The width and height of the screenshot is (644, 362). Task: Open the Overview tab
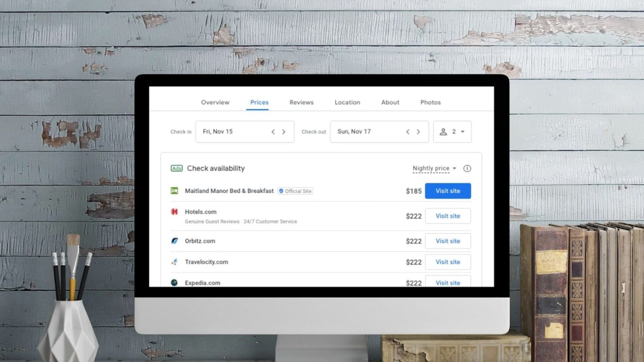click(x=215, y=102)
